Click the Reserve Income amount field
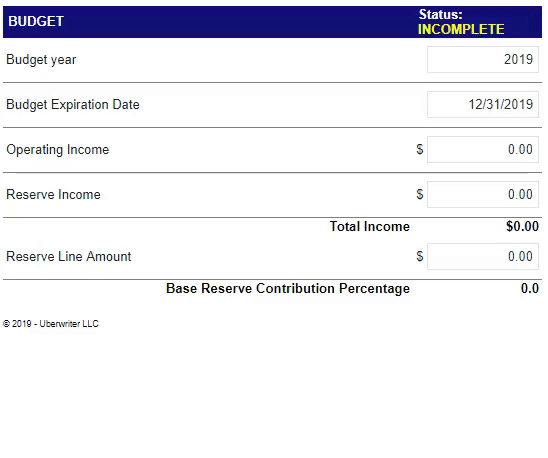Screen dimensions: 548x458 483,194
